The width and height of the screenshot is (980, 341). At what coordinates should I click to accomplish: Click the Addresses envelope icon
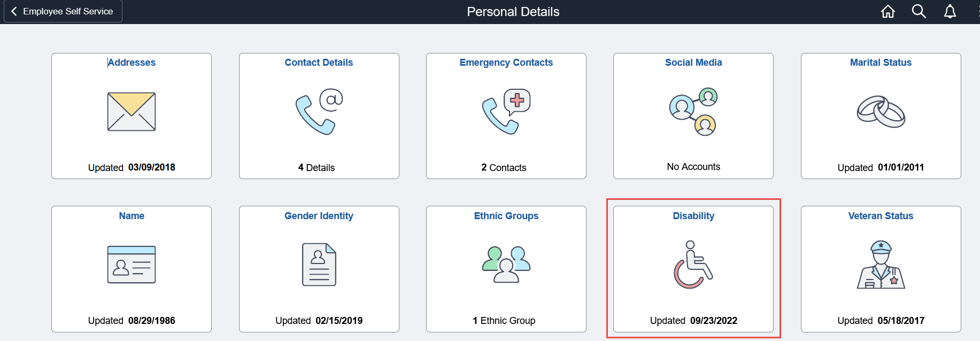[132, 112]
